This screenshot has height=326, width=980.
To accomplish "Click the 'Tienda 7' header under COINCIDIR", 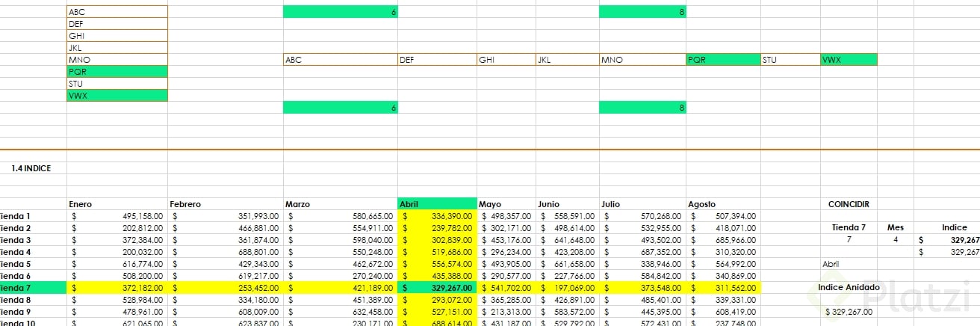I will pos(849,227).
